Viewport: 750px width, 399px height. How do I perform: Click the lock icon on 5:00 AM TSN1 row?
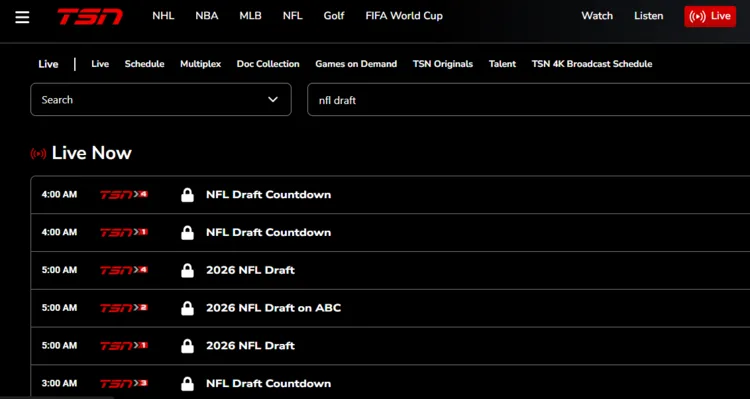click(x=188, y=346)
